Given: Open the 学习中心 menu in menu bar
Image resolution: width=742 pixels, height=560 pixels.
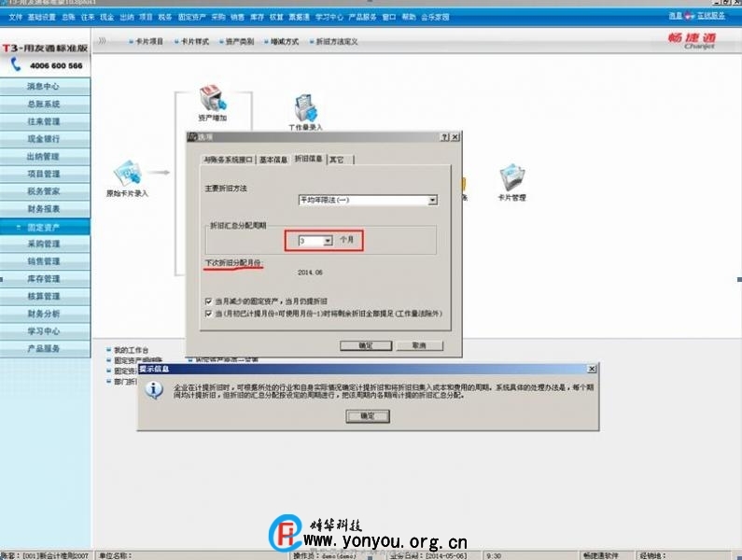Looking at the screenshot, I should 329,17.
